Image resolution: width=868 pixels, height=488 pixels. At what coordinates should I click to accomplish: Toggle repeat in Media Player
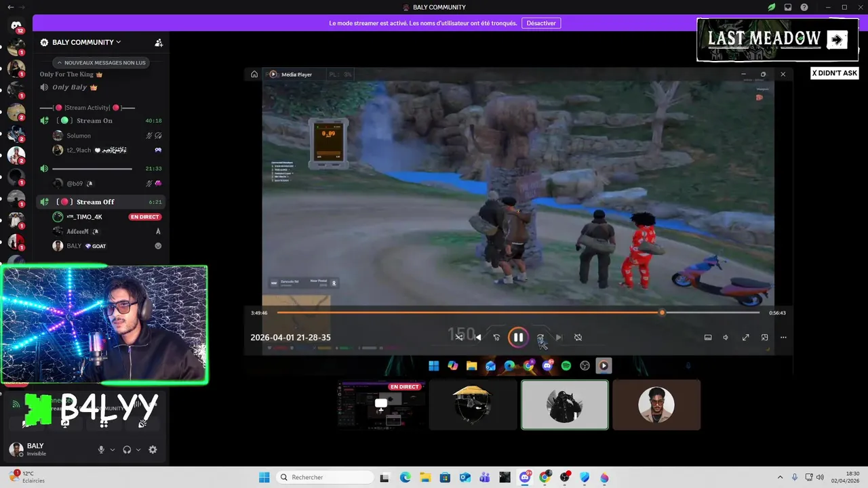point(578,338)
